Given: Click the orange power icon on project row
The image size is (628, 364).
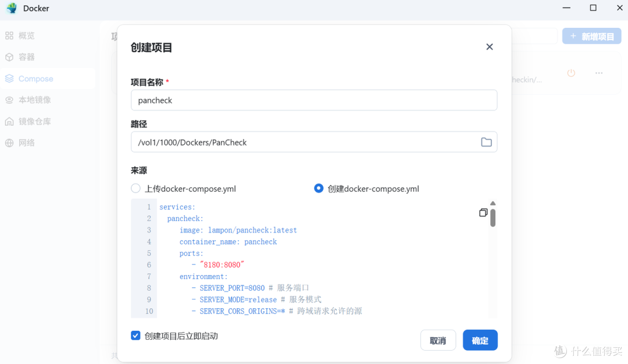Looking at the screenshot, I should click(571, 73).
